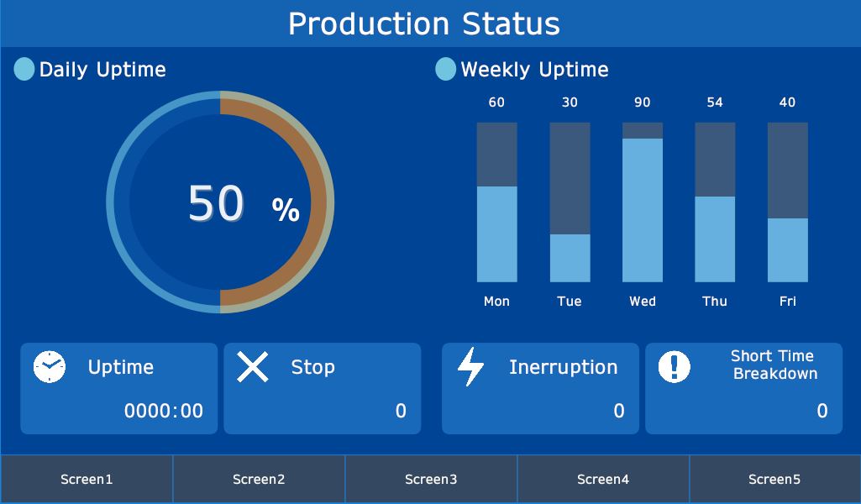Click the X icon on Stop card
The height and width of the screenshot is (504, 861).
pos(252,367)
